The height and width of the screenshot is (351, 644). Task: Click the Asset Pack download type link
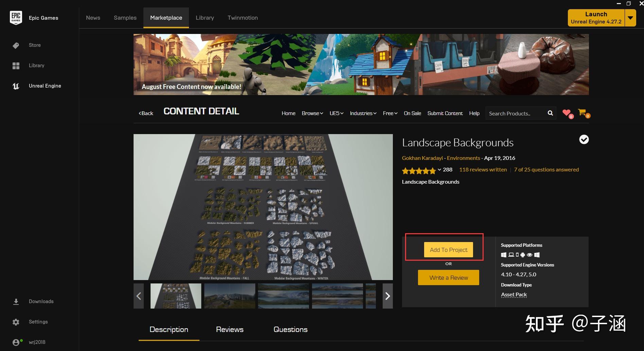tap(514, 295)
